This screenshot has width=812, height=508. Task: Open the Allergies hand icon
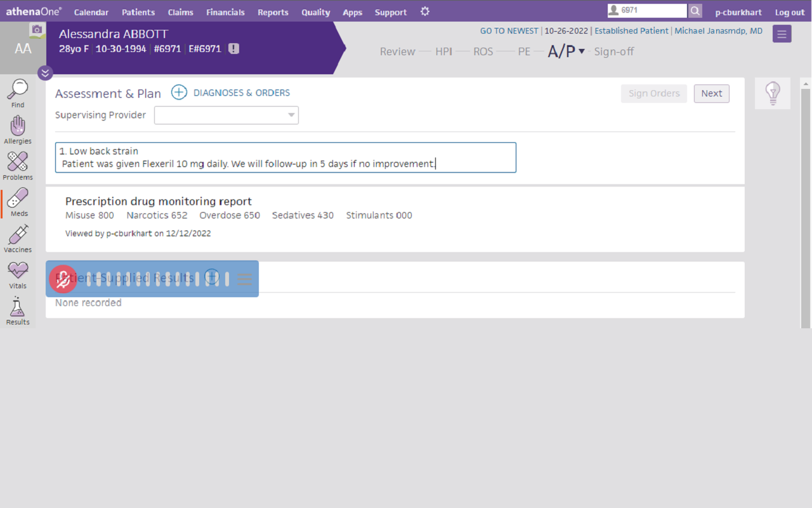(18, 127)
